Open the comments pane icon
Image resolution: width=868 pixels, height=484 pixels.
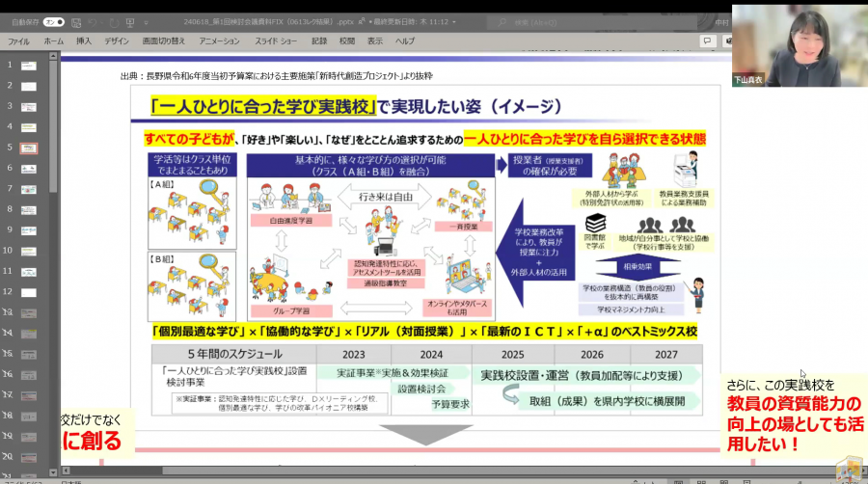pyautogui.click(x=707, y=40)
